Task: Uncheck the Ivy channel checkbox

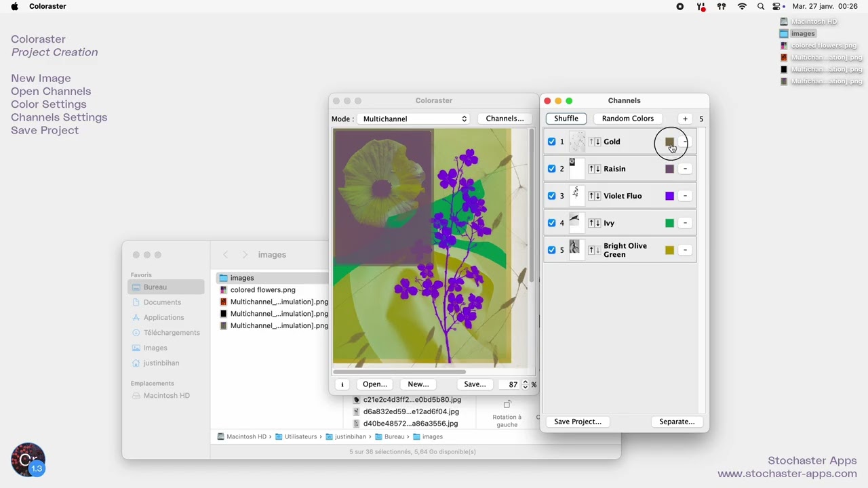Action: click(x=551, y=223)
